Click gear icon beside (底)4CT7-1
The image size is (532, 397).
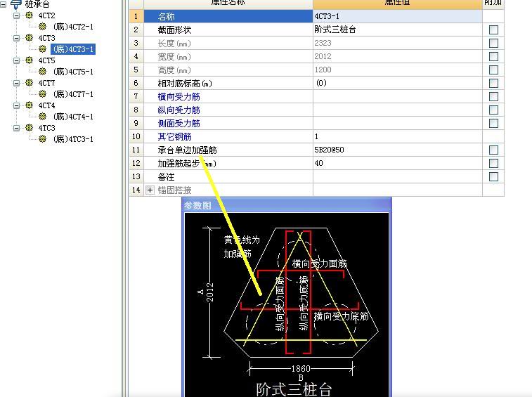click(x=42, y=93)
